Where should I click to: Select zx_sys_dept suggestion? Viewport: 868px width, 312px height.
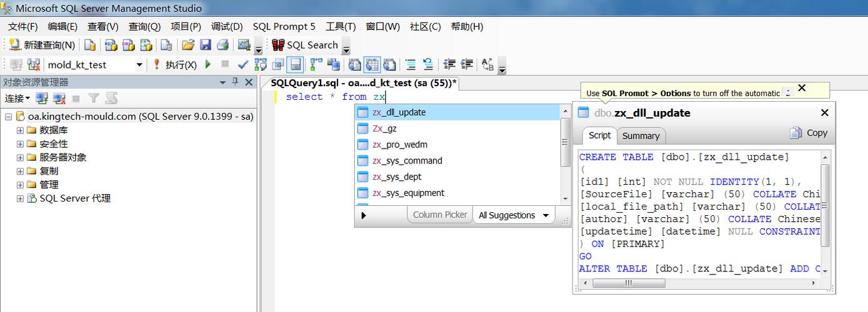tap(457, 177)
